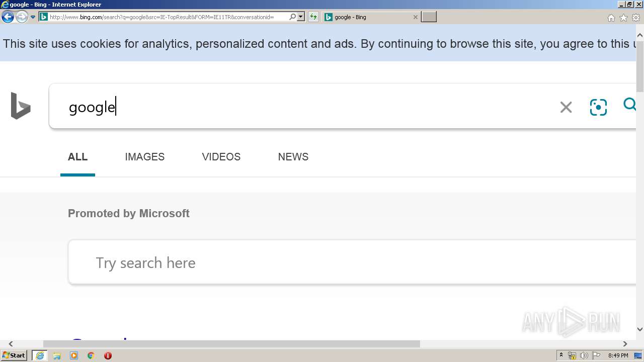Switch to the ALL results tab
Image resolution: width=644 pixels, height=362 pixels.
(x=77, y=157)
